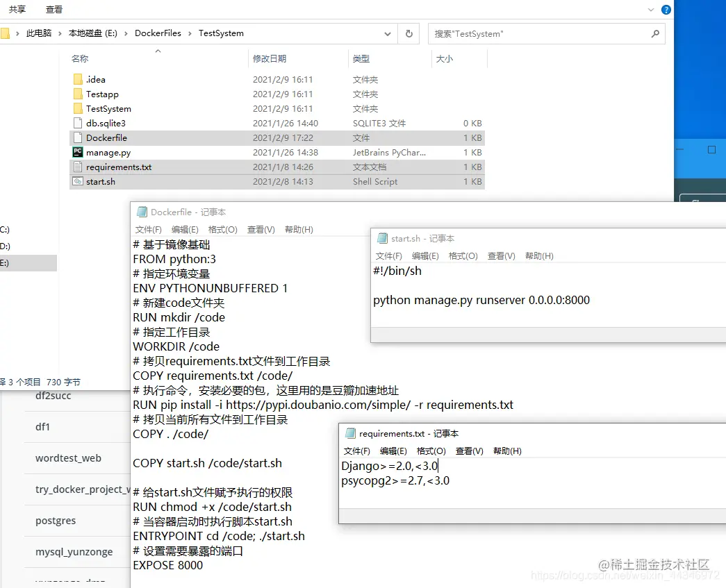This screenshot has height=588, width=726.
Task: Open 文件(F) menu in start.sh Notepad
Action: pos(388,256)
